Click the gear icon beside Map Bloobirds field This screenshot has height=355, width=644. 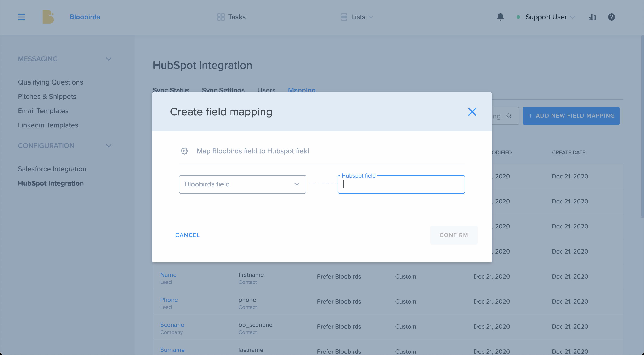point(184,151)
